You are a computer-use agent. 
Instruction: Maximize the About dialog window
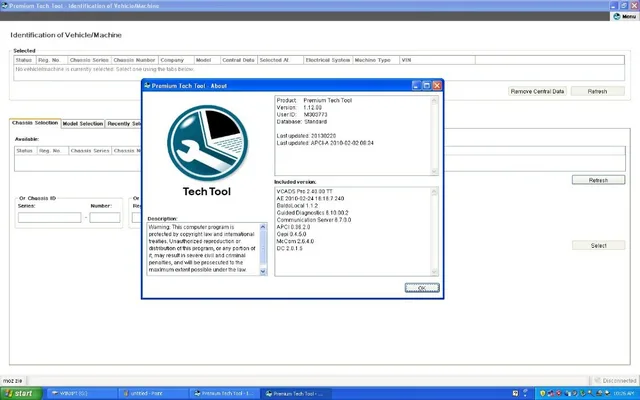427,85
